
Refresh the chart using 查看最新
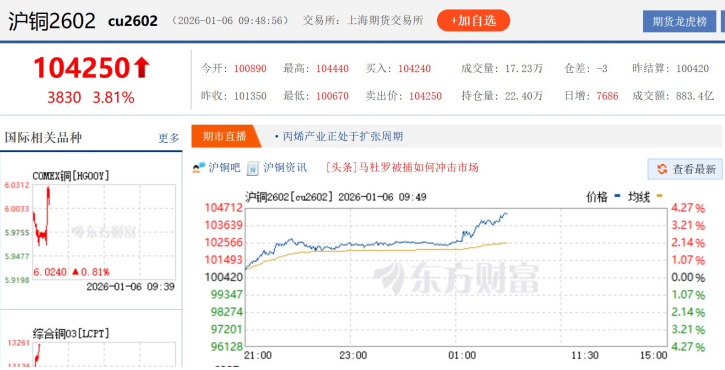(x=686, y=169)
